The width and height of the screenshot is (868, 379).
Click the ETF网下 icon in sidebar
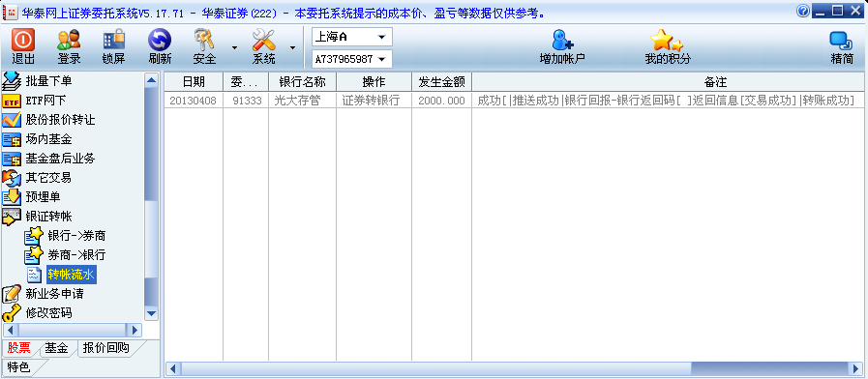point(12,101)
